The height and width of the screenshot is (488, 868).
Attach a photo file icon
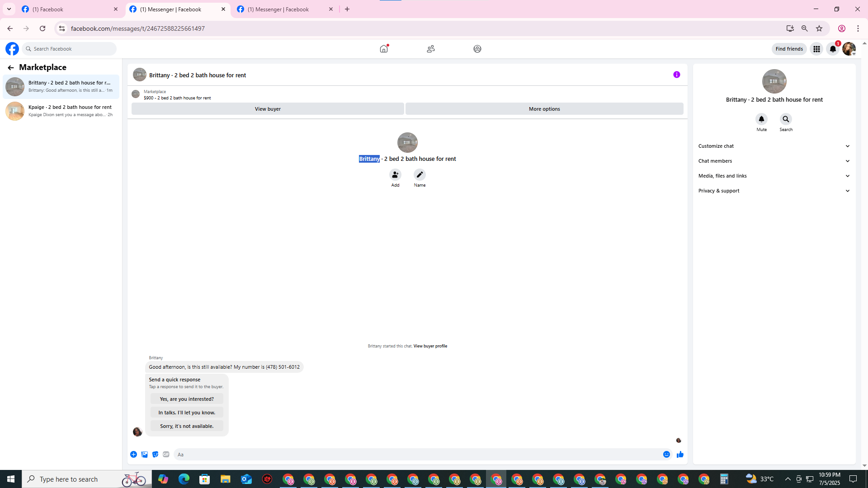(145, 455)
